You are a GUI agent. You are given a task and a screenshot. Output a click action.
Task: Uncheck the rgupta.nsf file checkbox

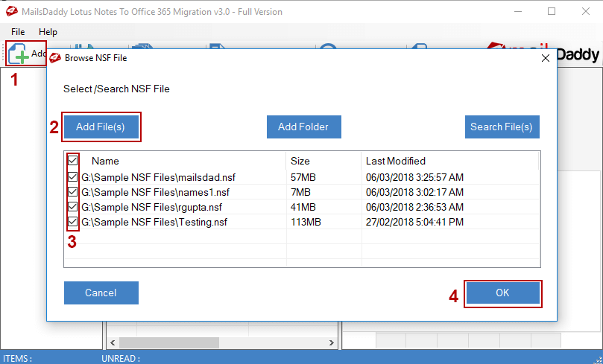[x=73, y=207]
